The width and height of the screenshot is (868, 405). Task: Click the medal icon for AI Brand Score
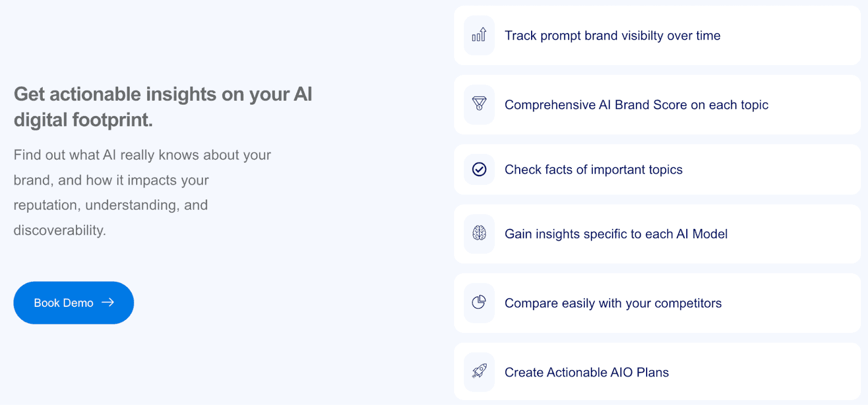pos(479,104)
